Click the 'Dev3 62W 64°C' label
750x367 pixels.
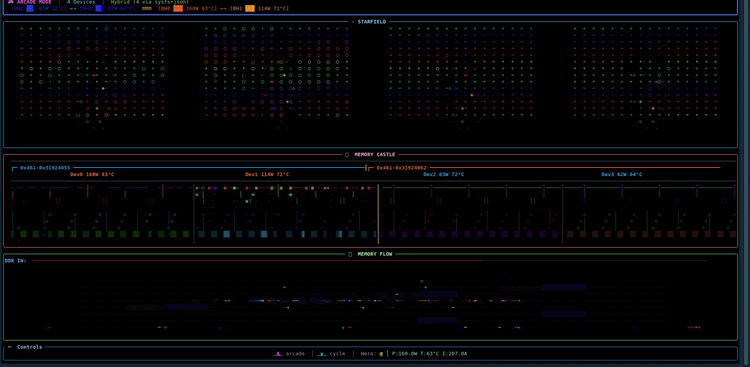point(621,175)
